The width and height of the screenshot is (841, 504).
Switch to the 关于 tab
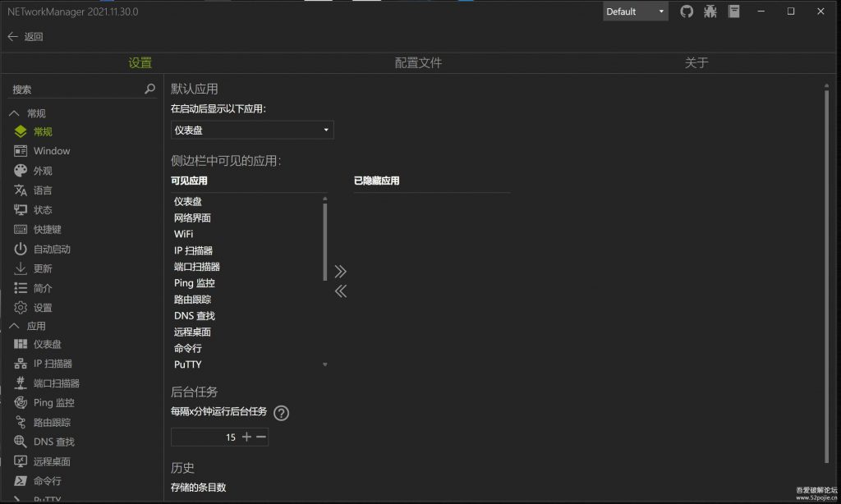696,62
